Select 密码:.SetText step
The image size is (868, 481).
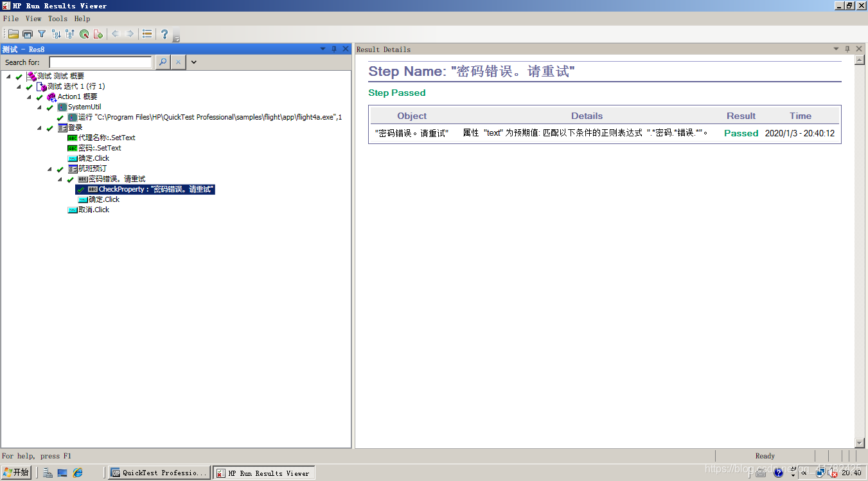[x=99, y=148]
